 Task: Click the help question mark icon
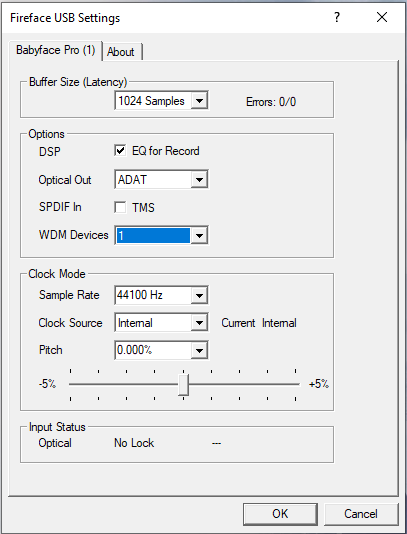click(x=336, y=17)
